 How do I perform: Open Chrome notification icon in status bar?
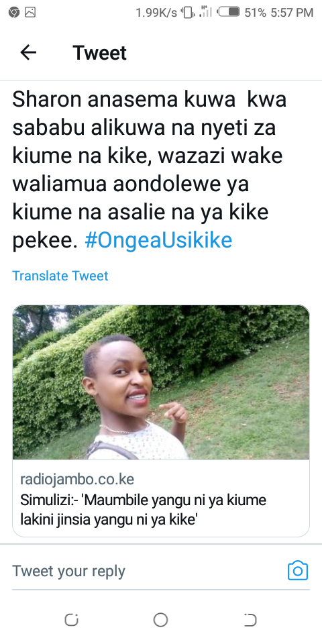coord(14,12)
